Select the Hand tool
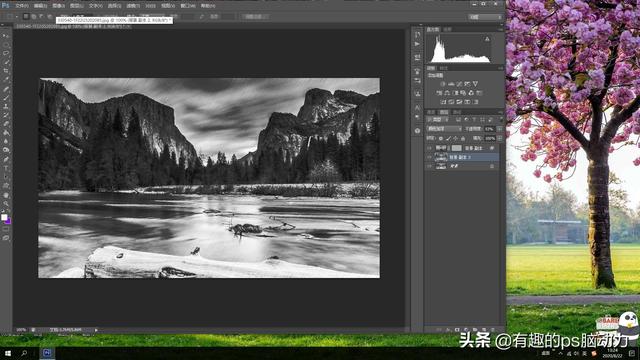Viewport: 640px width, 360px height. click(x=6, y=195)
